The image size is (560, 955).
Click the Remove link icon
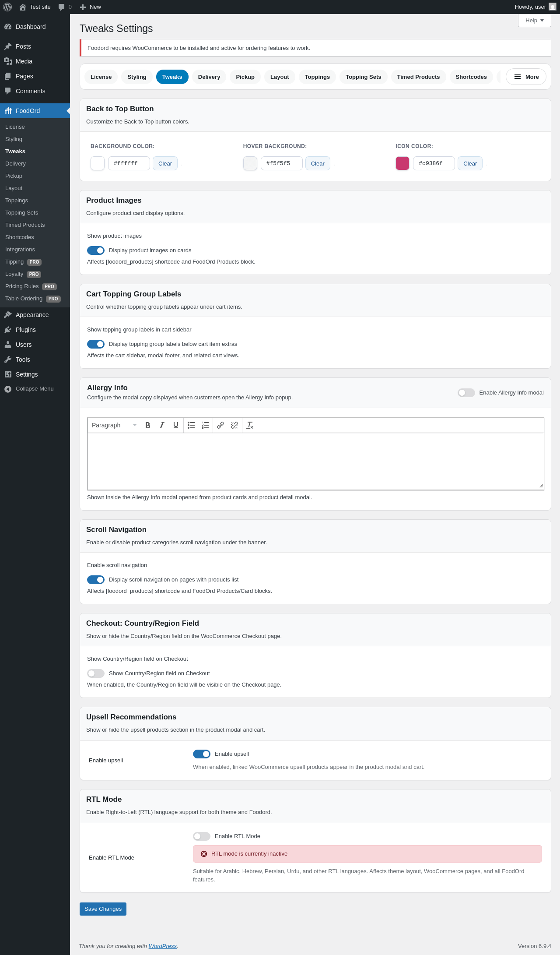234,425
